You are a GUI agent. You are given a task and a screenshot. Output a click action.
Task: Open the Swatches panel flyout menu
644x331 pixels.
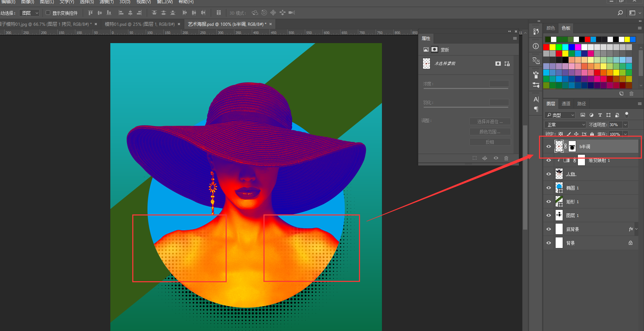639,28
